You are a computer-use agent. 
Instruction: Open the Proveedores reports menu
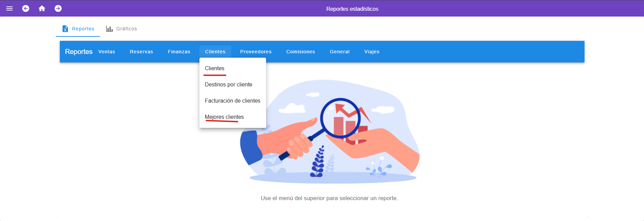click(x=256, y=52)
